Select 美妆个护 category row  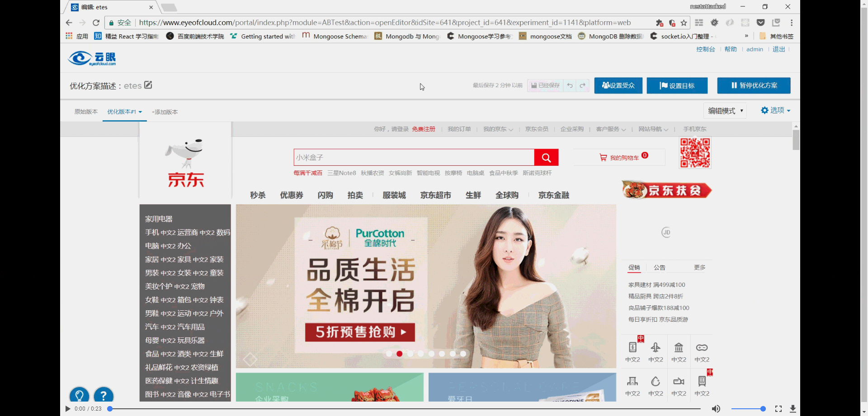[x=175, y=286]
